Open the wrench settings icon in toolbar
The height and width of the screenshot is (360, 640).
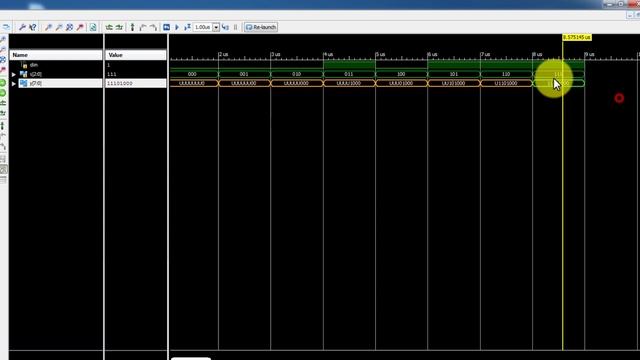click(22, 27)
